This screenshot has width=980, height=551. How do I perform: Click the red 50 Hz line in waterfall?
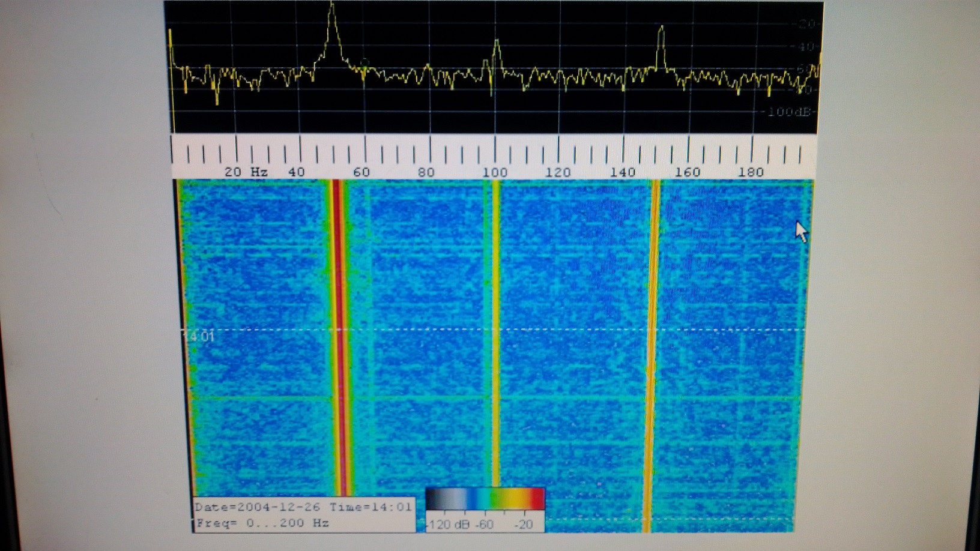tap(340, 336)
